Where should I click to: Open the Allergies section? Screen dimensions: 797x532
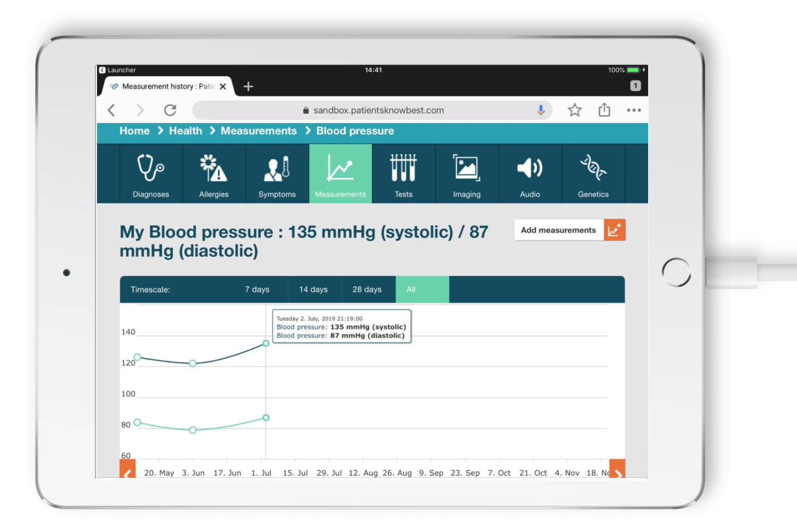214,174
